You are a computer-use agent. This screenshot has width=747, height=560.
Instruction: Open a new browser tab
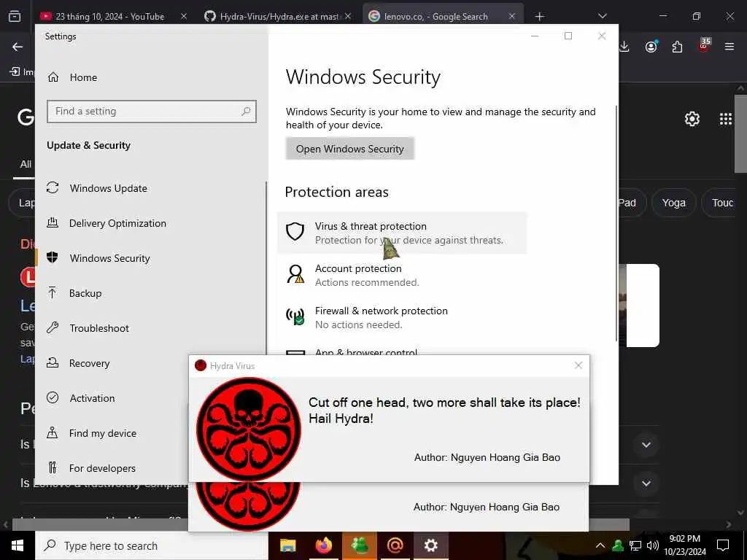(539, 17)
